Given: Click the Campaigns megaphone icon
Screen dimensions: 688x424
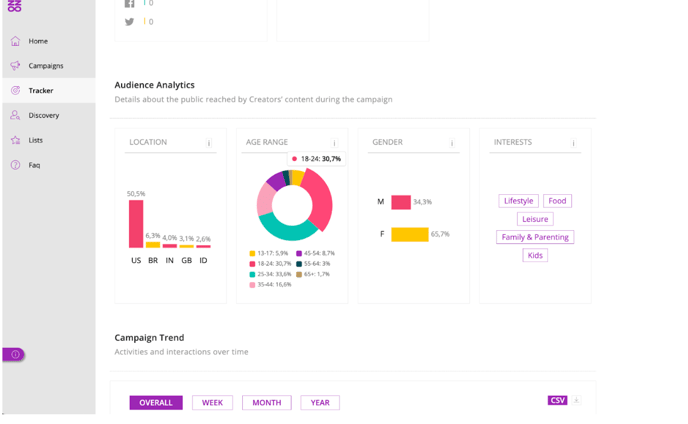Looking at the screenshot, I should pyautogui.click(x=15, y=66).
